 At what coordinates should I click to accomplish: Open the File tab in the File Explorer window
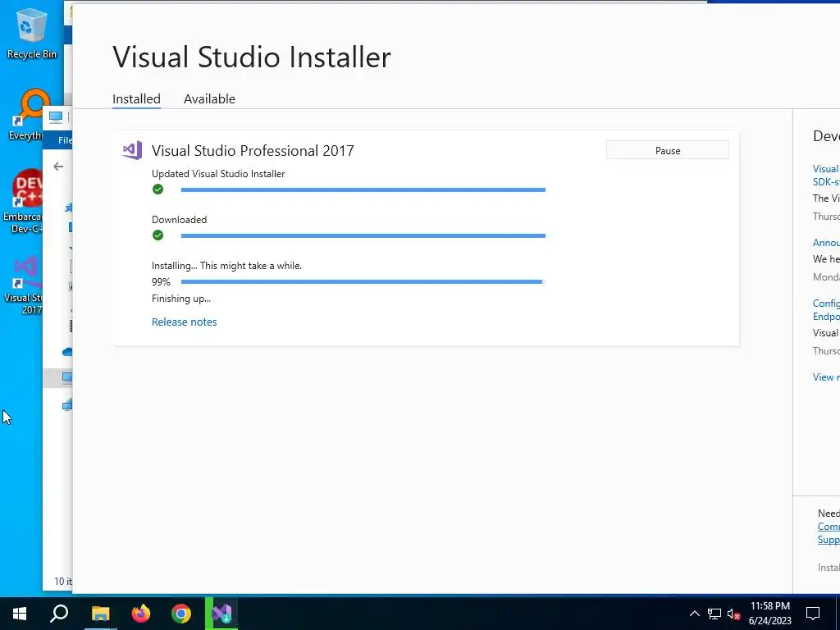pyautogui.click(x=64, y=140)
